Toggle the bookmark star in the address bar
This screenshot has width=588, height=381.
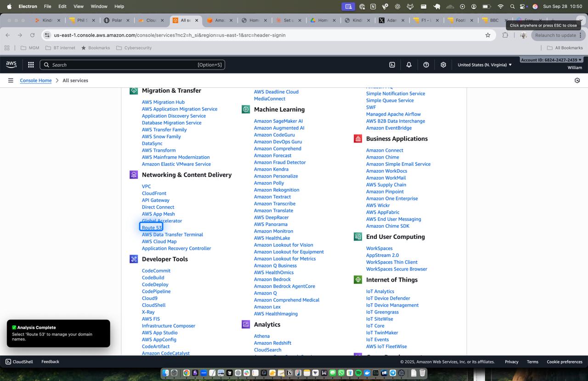[x=486, y=35]
